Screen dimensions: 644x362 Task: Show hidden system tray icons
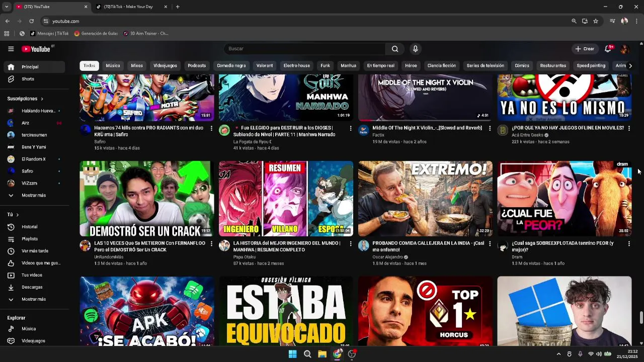point(558,354)
